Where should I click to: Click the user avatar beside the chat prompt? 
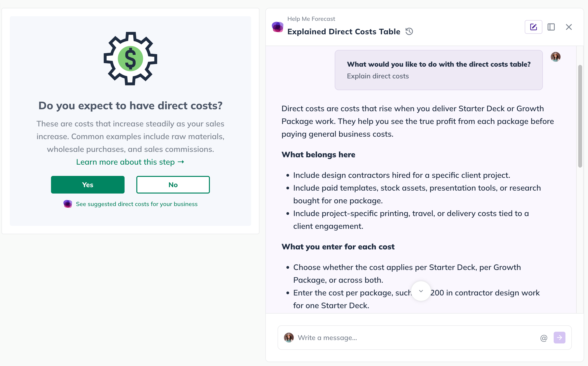pyautogui.click(x=555, y=57)
